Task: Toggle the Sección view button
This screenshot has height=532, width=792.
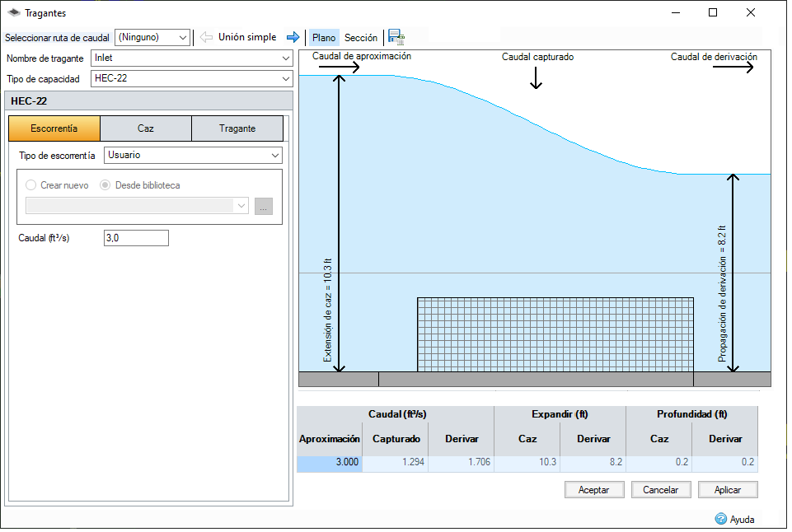Action: 361,37
